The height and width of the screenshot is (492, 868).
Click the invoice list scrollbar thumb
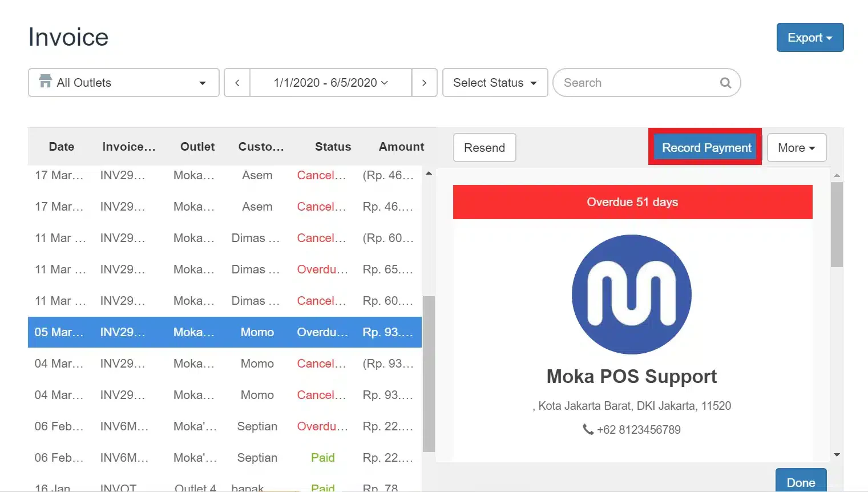click(x=429, y=374)
